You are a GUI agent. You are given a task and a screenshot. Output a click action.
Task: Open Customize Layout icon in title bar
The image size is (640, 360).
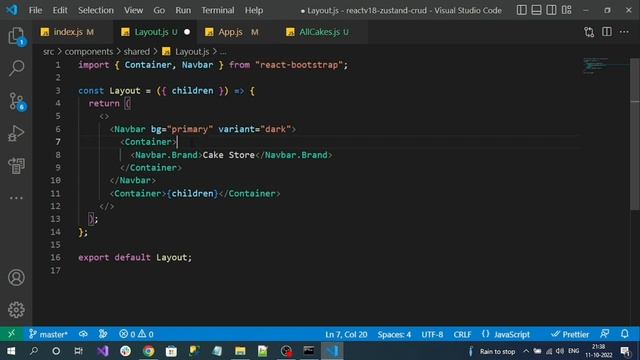(567, 10)
